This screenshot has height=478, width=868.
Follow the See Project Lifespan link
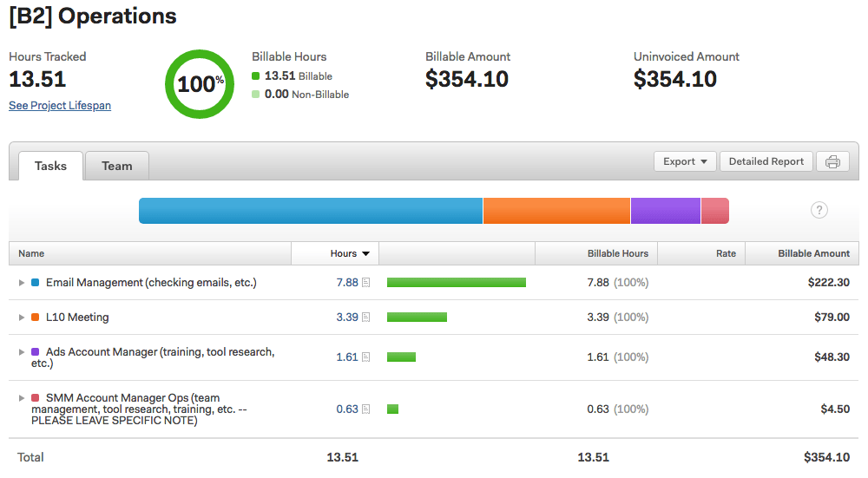[x=60, y=106]
